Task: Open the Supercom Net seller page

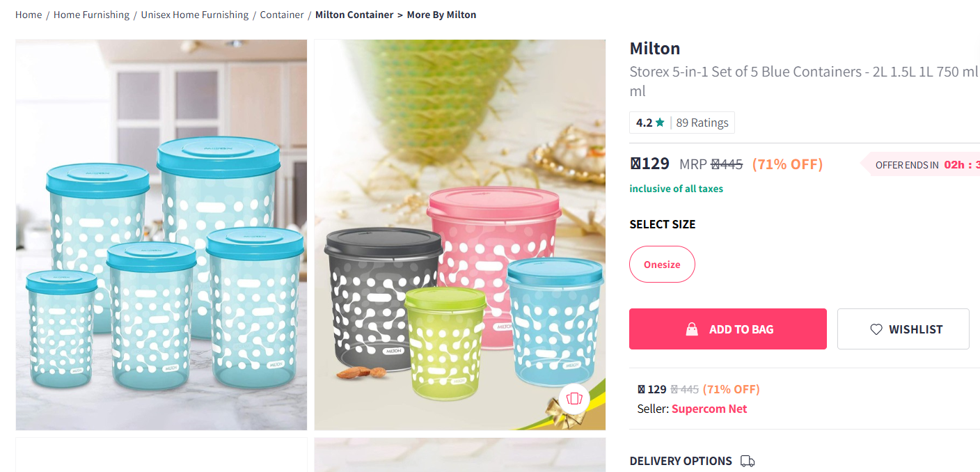Action: tap(709, 409)
